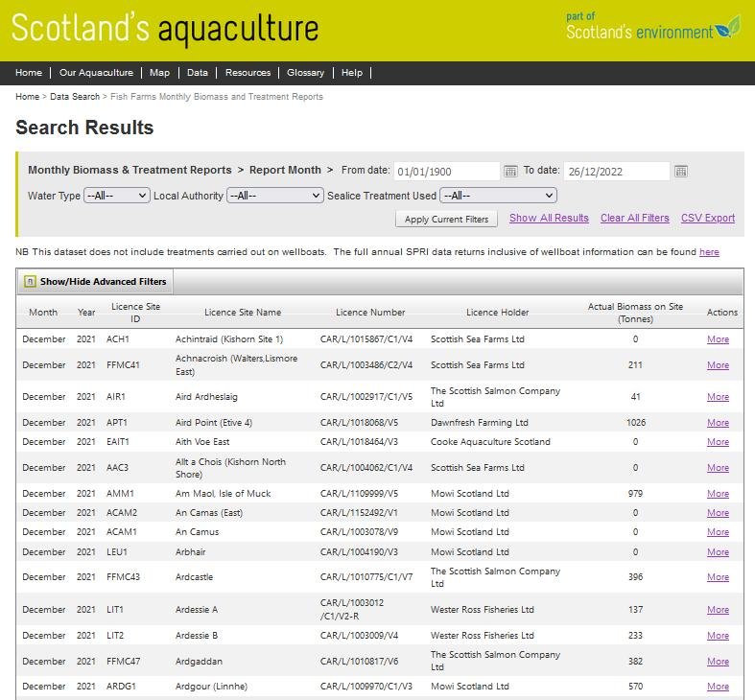Click into the From date input field

pos(446,172)
